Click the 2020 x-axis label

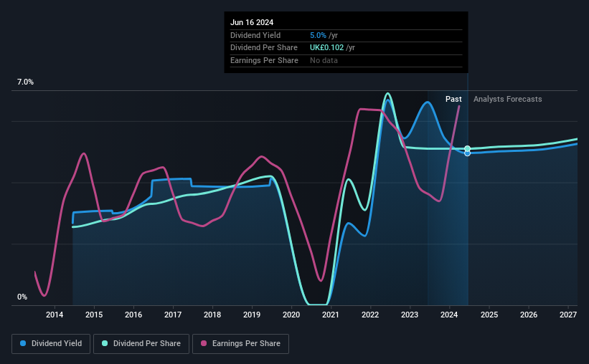(291, 315)
